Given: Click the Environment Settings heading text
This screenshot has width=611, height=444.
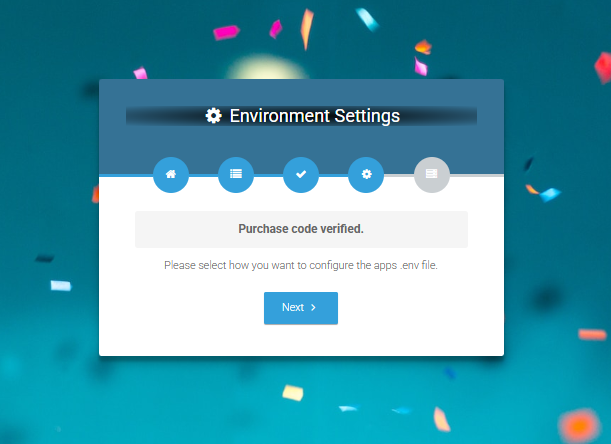Looking at the screenshot, I should (x=314, y=116).
